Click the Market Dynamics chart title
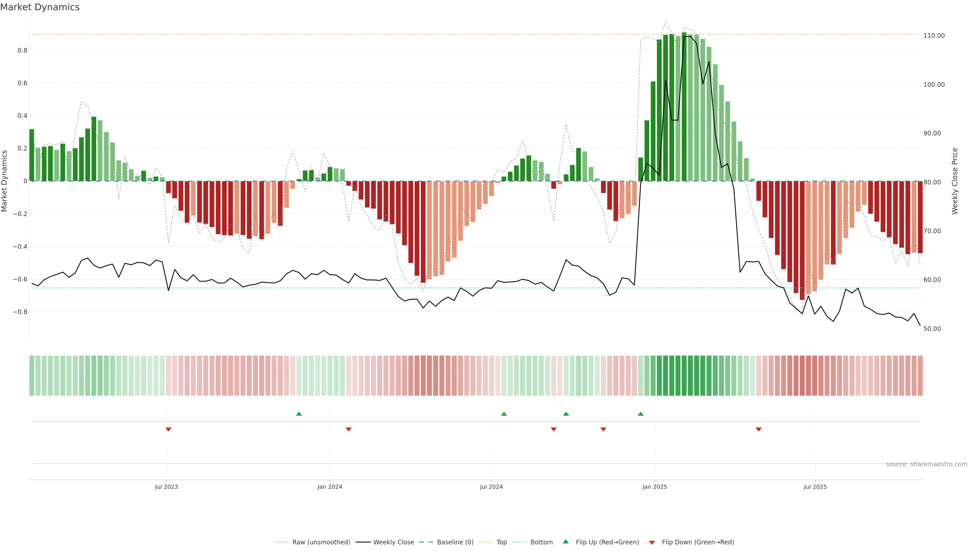980x551 pixels. click(40, 7)
